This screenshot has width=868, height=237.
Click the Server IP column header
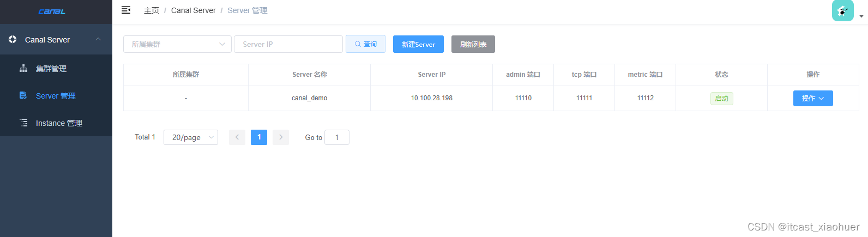pos(432,75)
